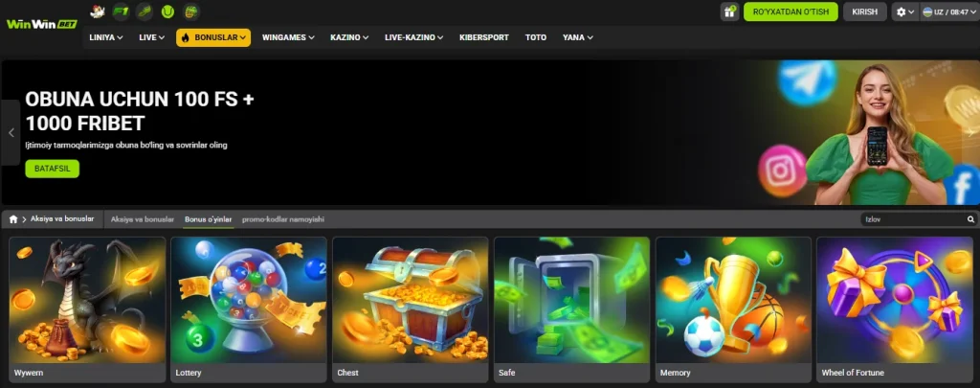Image resolution: width=980 pixels, height=388 pixels.
Task: Switch to promo-kodlar namoyishi tab
Action: [283, 219]
